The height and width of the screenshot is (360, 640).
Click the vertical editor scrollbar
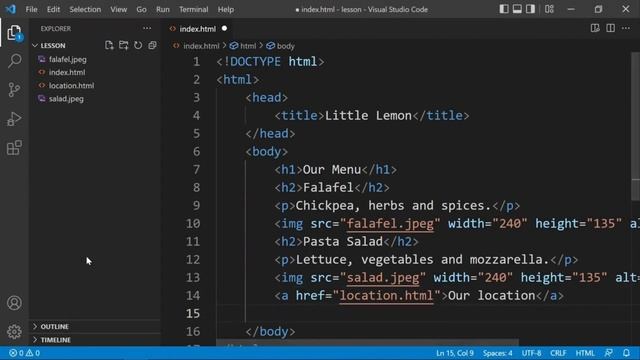[636, 127]
